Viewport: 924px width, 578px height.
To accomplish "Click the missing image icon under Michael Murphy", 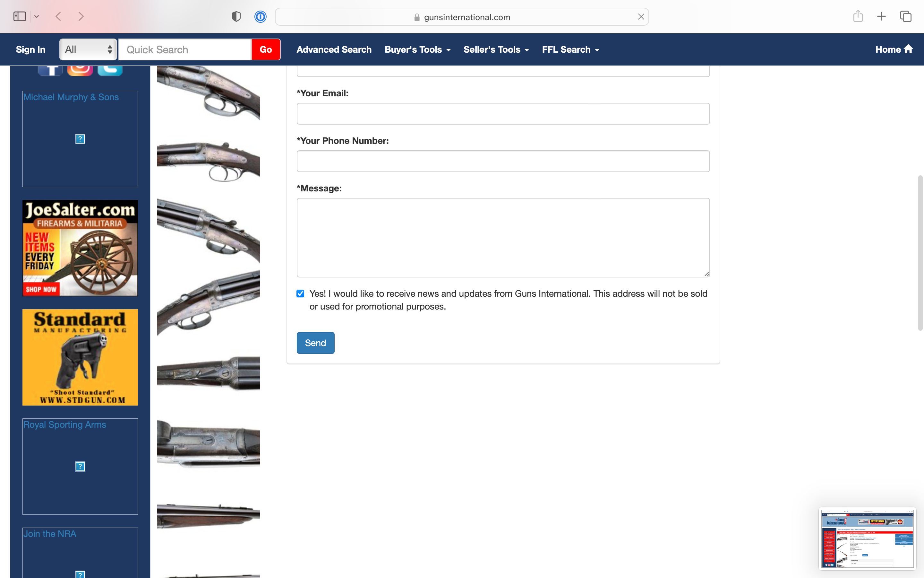I will pyautogui.click(x=80, y=139).
